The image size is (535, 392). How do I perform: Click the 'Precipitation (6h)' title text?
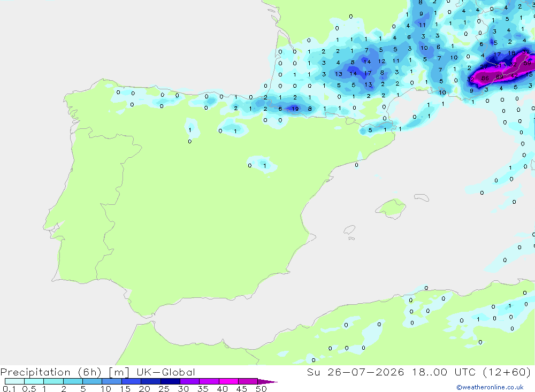tap(51, 372)
